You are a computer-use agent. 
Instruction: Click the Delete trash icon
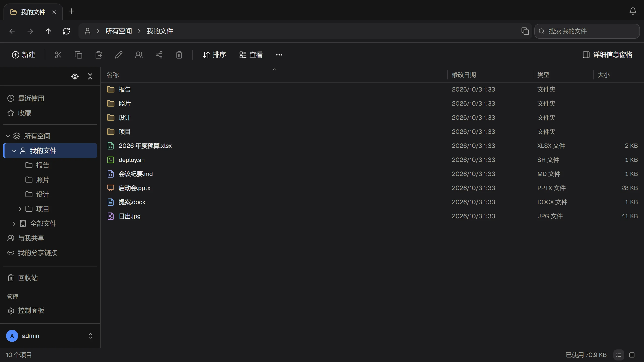(179, 55)
